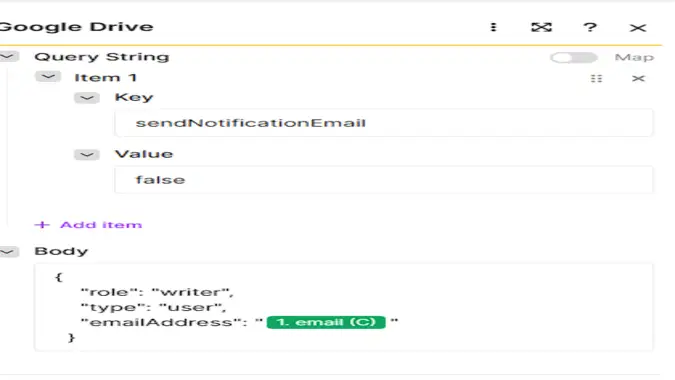Click the Key field label

click(134, 97)
